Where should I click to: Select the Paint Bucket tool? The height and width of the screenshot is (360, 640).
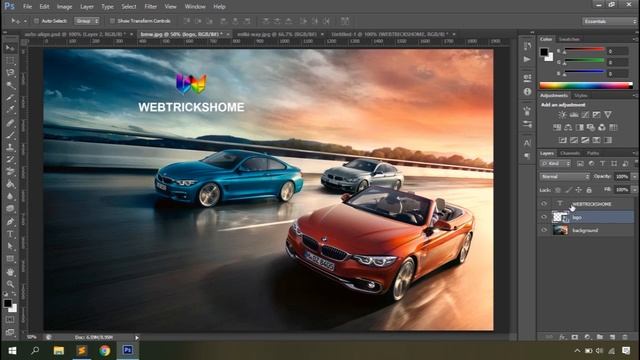click(10, 184)
